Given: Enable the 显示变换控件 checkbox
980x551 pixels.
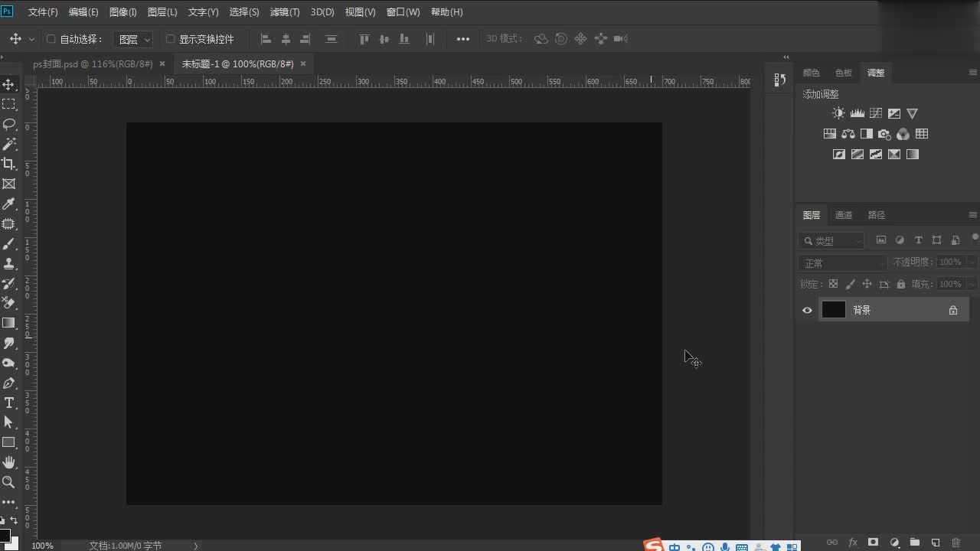Looking at the screenshot, I should pyautogui.click(x=171, y=39).
